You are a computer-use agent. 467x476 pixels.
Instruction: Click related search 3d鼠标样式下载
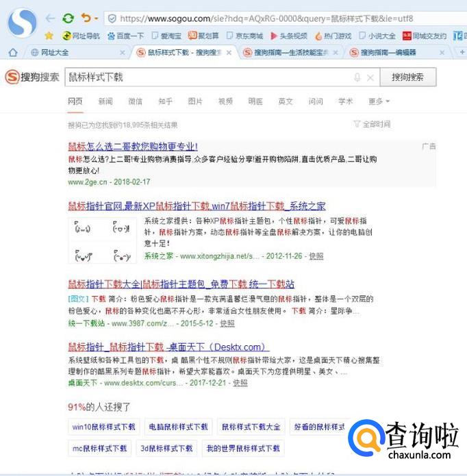pyautogui.click(x=166, y=449)
